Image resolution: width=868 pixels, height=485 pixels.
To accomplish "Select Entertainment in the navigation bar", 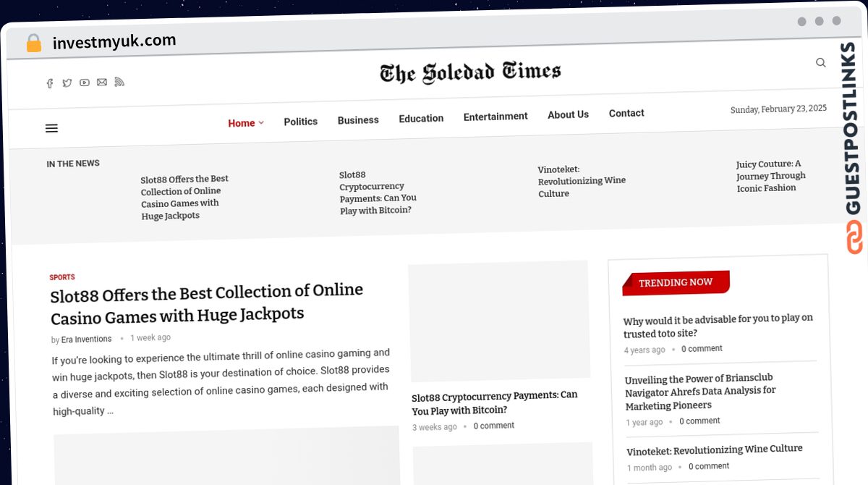I will [495, 117].
